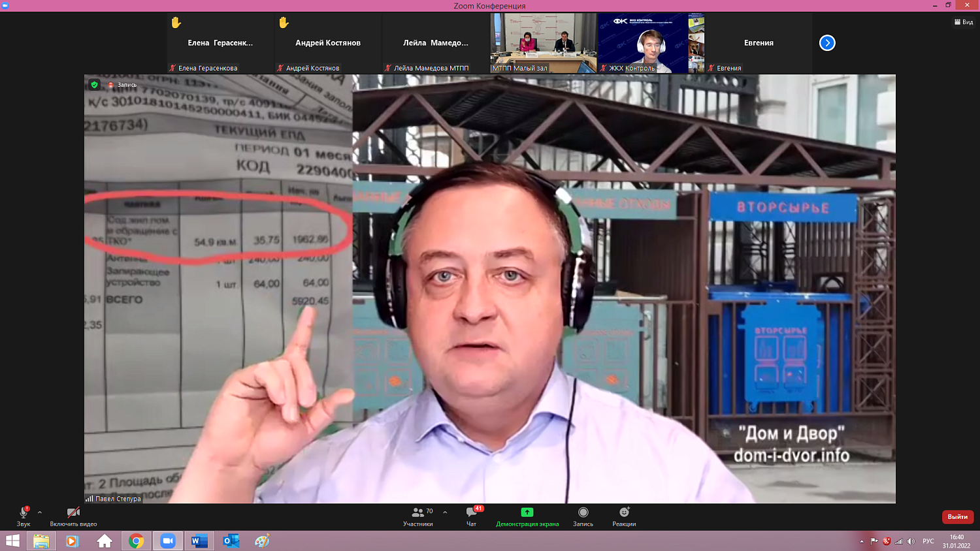
Task: Open the Вид view layout menu
Action: pyautogui.click(x=964, y=22)
